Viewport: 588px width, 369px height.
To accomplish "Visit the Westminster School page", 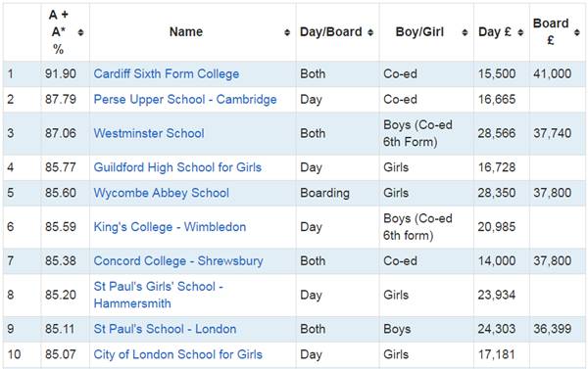I will coord(149,133).
